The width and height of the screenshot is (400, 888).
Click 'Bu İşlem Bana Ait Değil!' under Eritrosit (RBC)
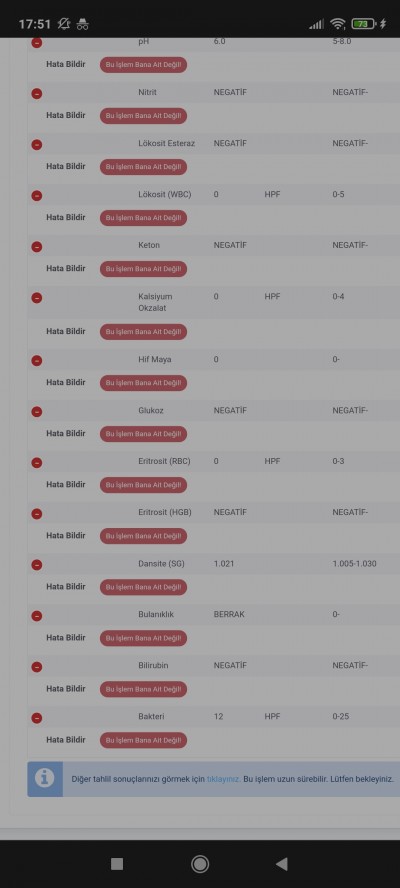tap(143, 485)
